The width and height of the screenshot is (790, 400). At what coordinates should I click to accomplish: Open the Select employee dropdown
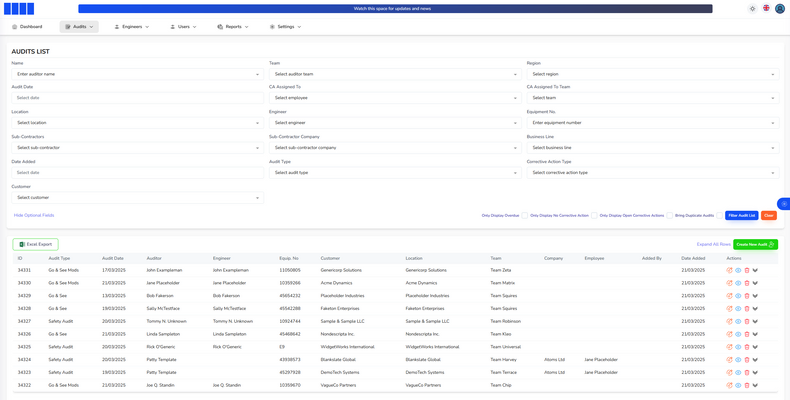click(395, 98)
